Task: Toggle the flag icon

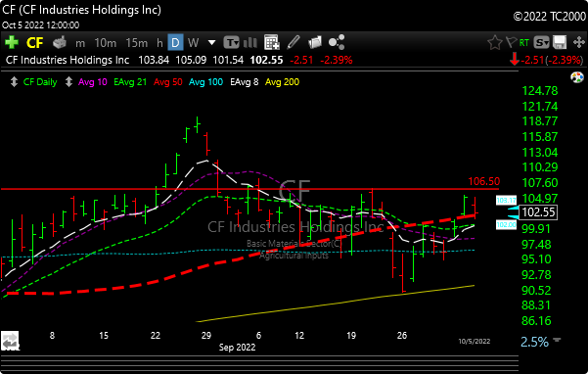Action: [x=512, y=42]
